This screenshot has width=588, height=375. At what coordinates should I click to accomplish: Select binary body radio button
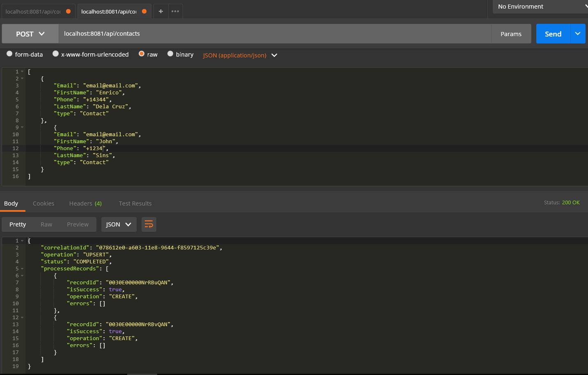coord(170,54)
